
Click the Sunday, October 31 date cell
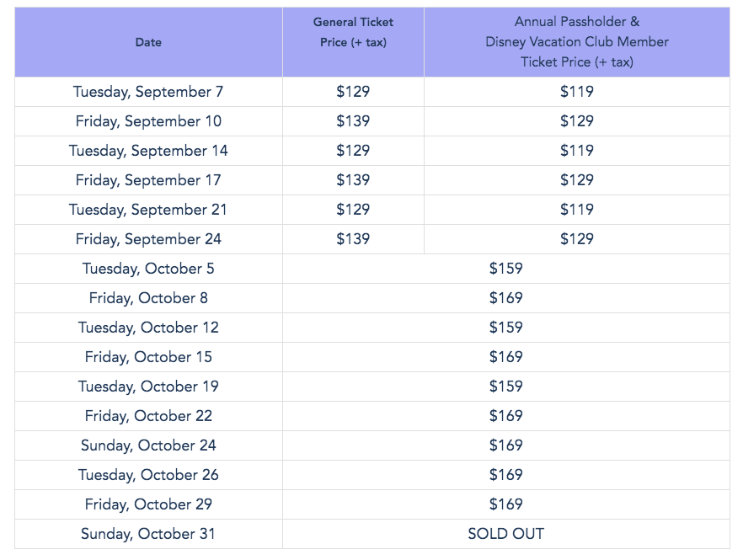tap(148, 534)
